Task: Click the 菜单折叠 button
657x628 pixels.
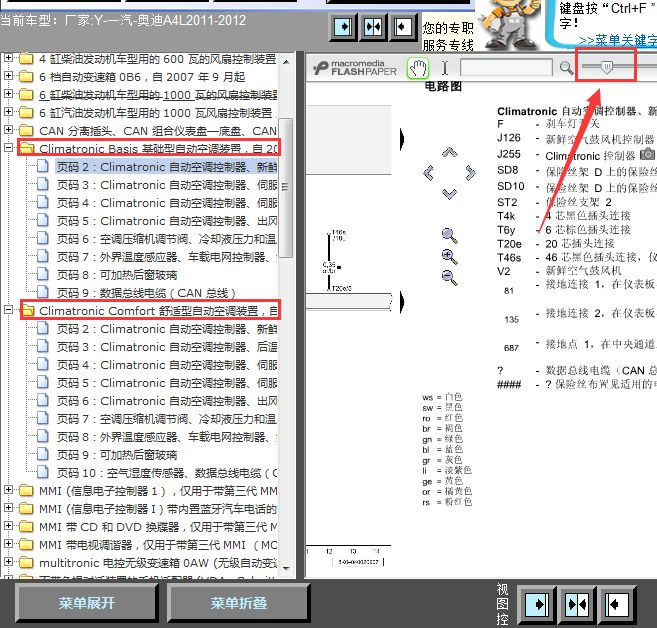Action: [x=239, y=603]
